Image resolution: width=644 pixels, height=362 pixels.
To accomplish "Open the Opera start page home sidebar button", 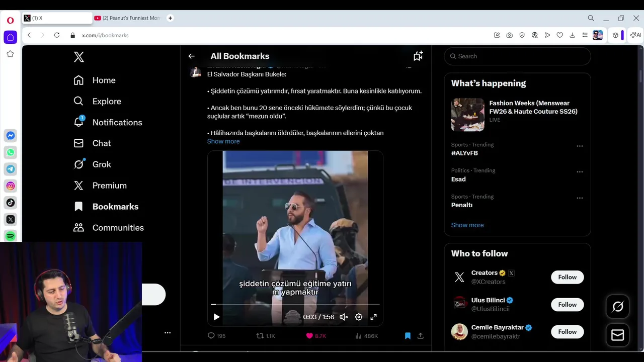I will 10,37.
